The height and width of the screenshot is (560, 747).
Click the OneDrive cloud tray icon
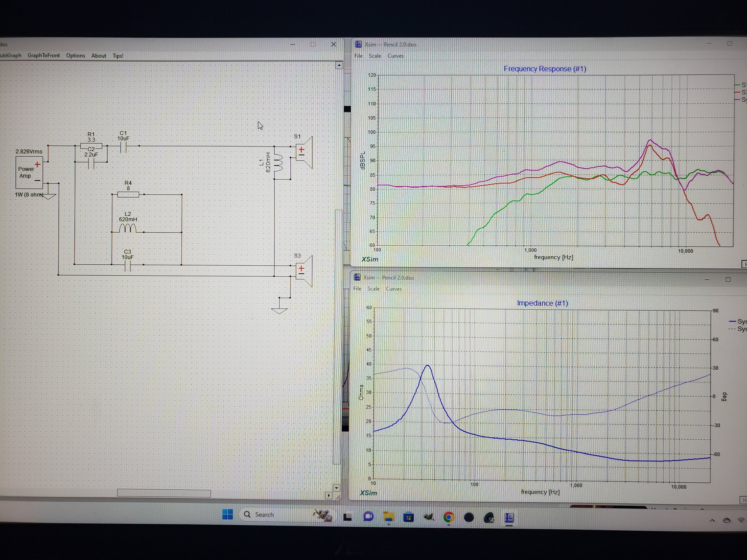click(x=727, y=520)
